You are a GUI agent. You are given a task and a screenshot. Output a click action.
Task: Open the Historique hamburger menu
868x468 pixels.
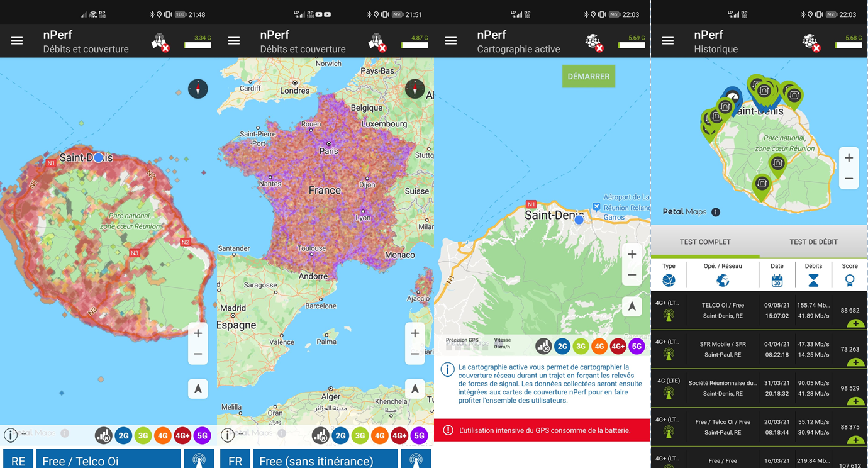point(668,41)
